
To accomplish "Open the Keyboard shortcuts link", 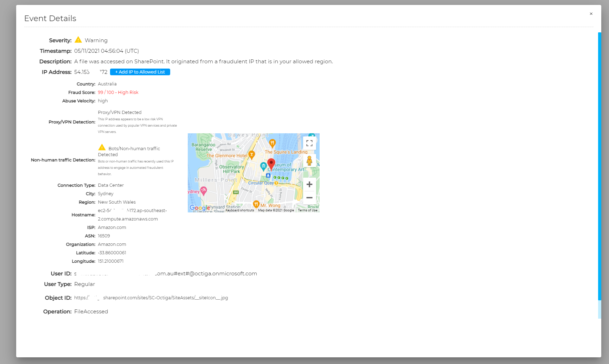I will (x=239, y=210).
